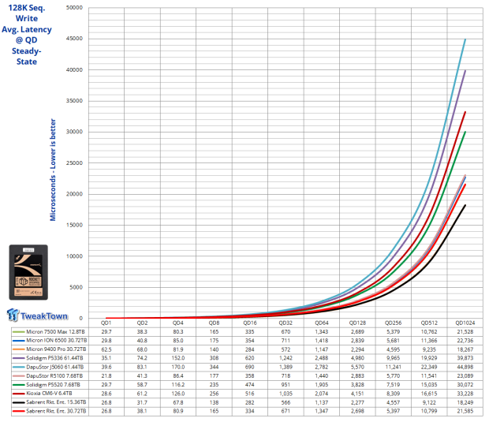The image size is (489, 448).
Task: Click the '18,249' Sabrent 15.36TB QD1024 cell
Action: pyautogui.click(x=465, y=402)
